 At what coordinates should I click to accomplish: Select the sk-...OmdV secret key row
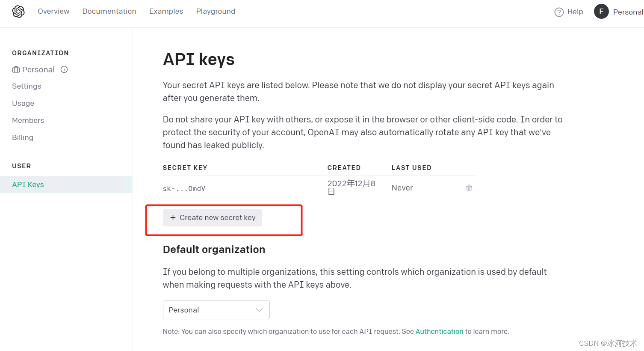319,188
